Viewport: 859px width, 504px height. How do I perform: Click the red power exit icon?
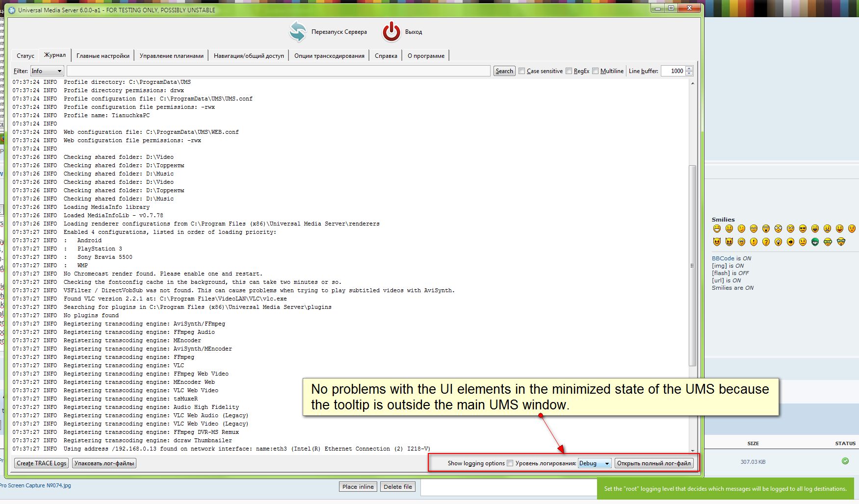[x=391, y=31]
